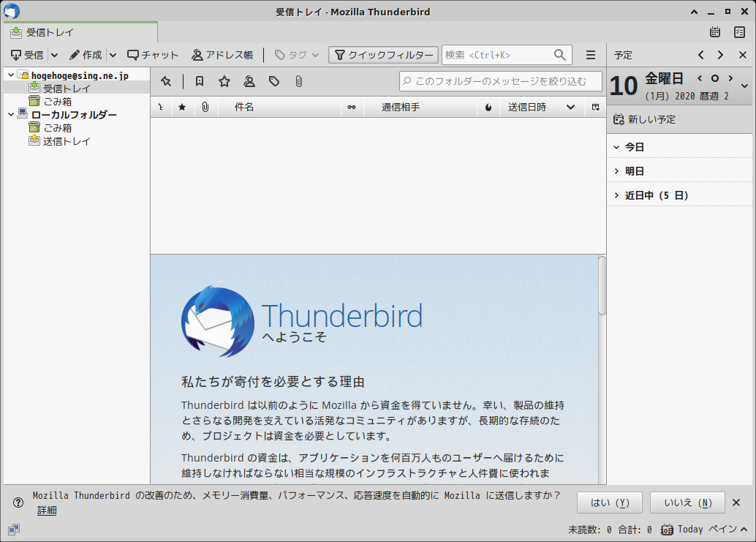Open the hamburger application menu

[x=591, y=55]
